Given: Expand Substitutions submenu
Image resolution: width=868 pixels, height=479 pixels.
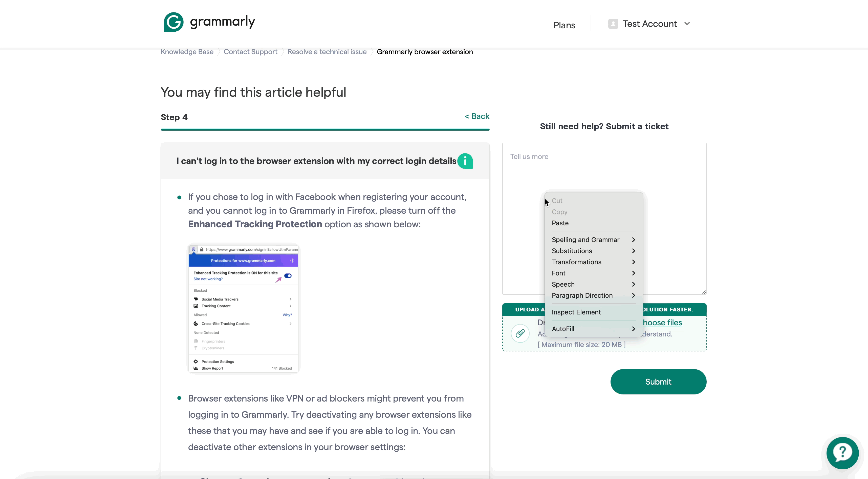Looking at the screenshot, I should 593,251.
